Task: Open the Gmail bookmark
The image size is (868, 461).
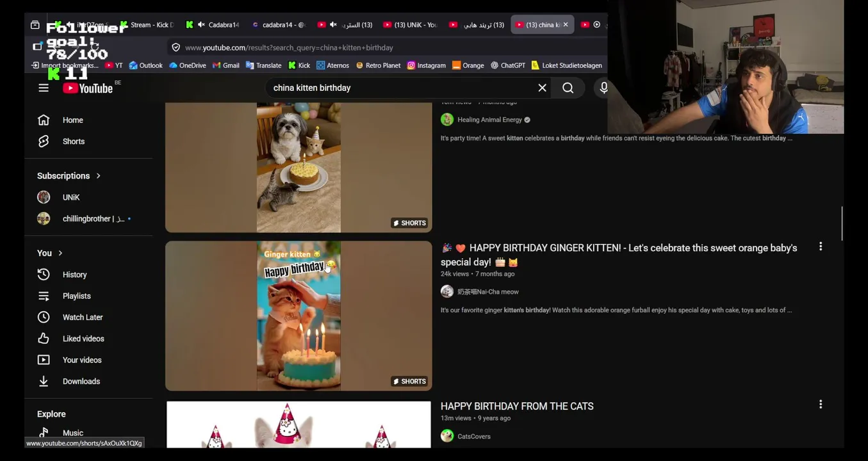Action: pos(225,65)
